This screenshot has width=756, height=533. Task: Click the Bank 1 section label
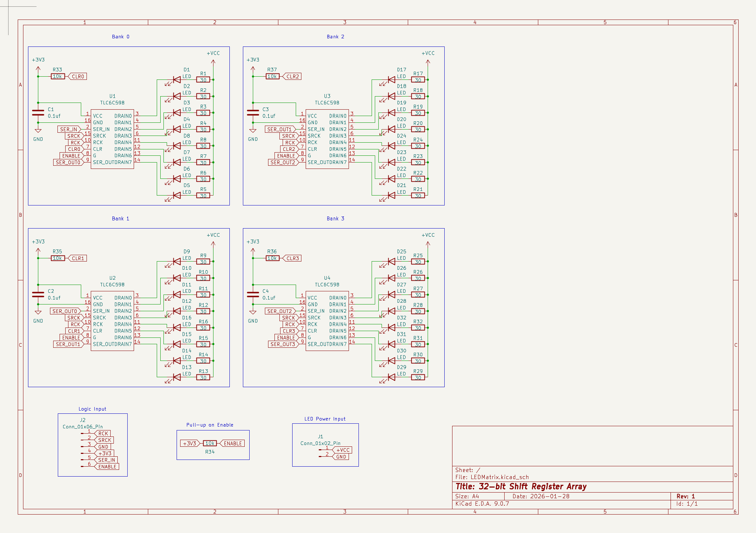click(121, 218)
